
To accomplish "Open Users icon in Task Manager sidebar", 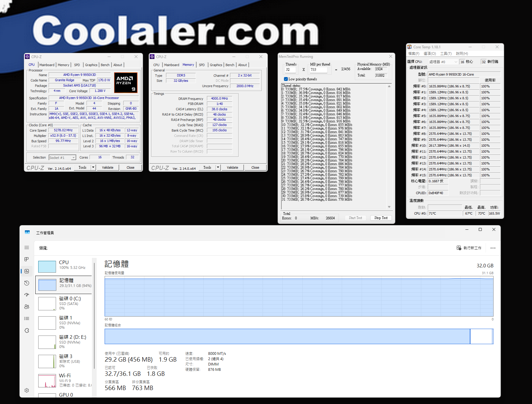I will pos(27,307).
